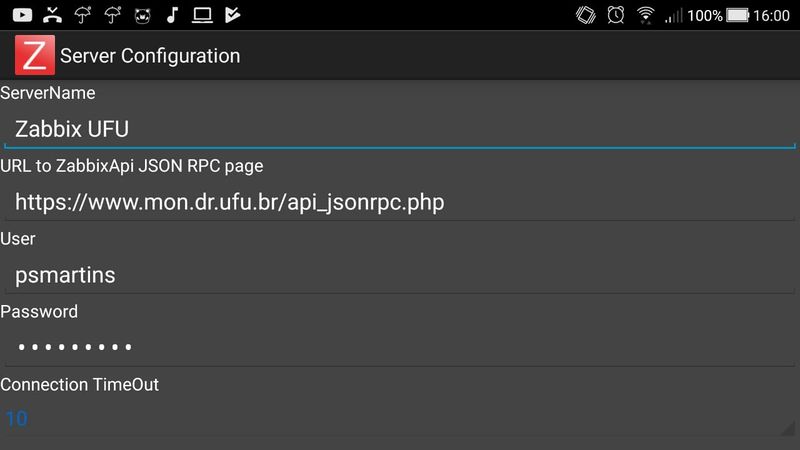The width and height of the screenshot is (800, 450).
Task: Tap the battery status icon
Action: pos(739,15)
